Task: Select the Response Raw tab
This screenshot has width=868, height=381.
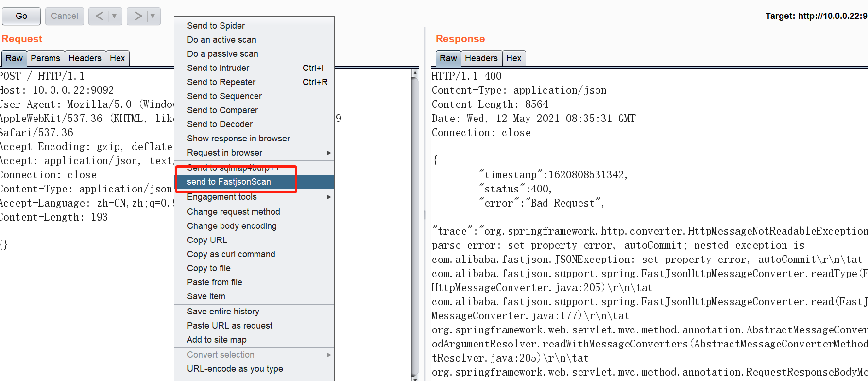Action: click(x=448, y=58)
